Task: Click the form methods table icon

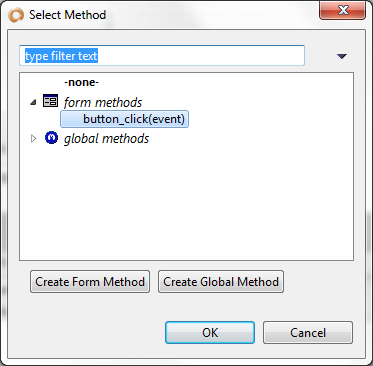Action: 51,101
